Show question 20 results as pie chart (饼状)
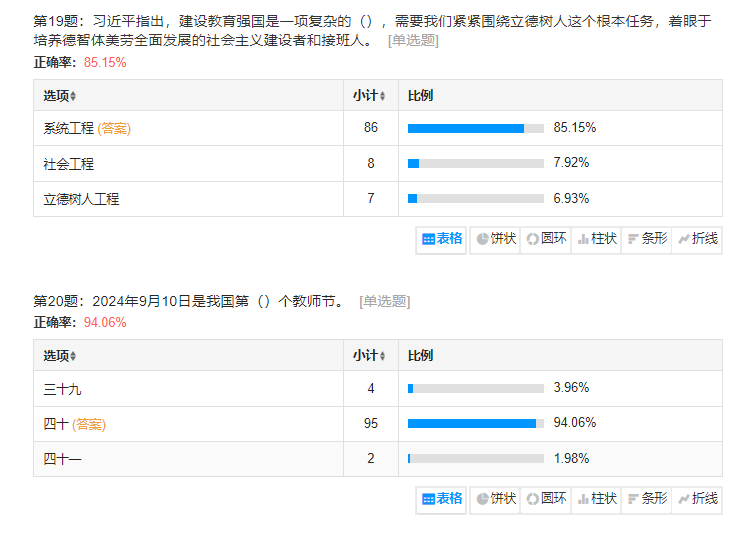This screenshot has height=547, width=749. pos(496,498)
